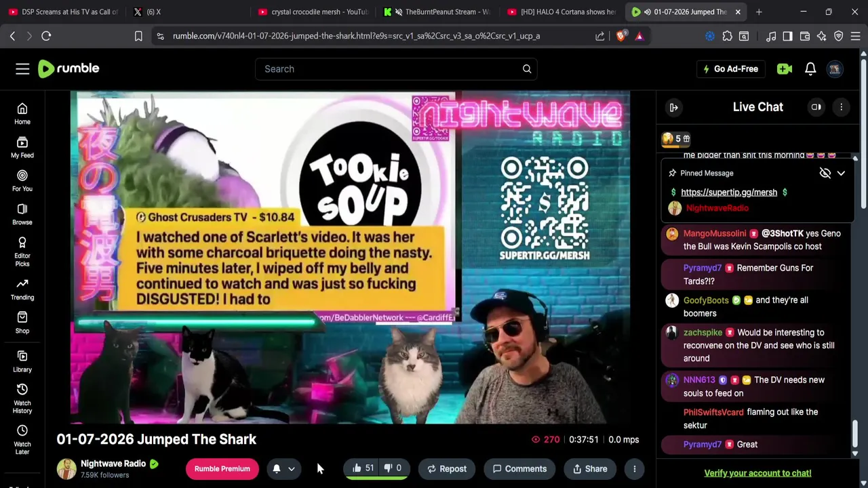The height and width of the screenshot is (488, 868).
Task: Switch to TheBurntPeanut Stream tab
Action: (x=437, y=12)
